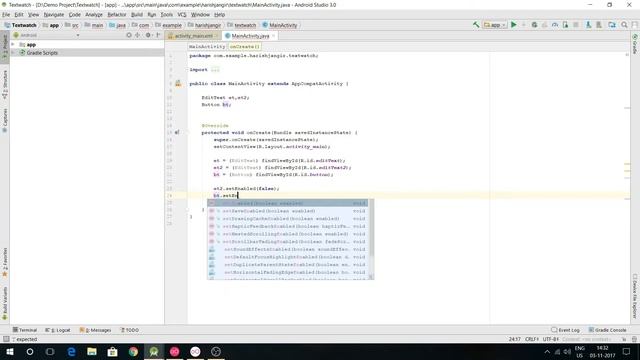Click the Windows Start button
This screenshot has width=640, height=360.
tap(10, 351)
